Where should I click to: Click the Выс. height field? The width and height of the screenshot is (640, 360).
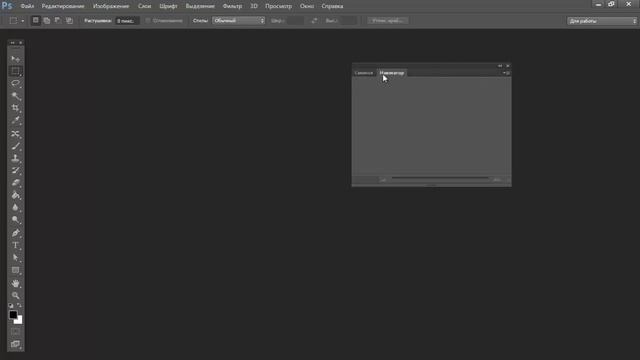tap(348, 20)
